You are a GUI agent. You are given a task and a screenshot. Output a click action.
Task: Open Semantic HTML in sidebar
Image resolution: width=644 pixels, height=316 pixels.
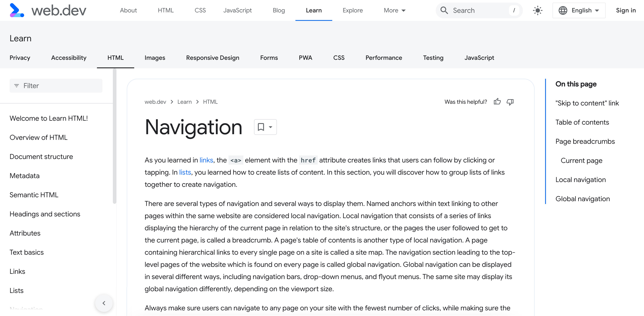tap(34, 195)
